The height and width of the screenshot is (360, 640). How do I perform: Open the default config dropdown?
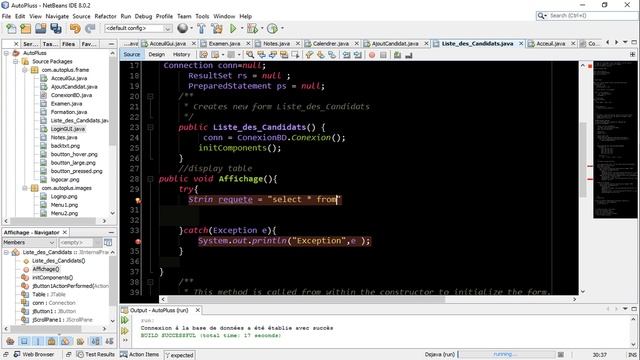click(x=138, y=28)
